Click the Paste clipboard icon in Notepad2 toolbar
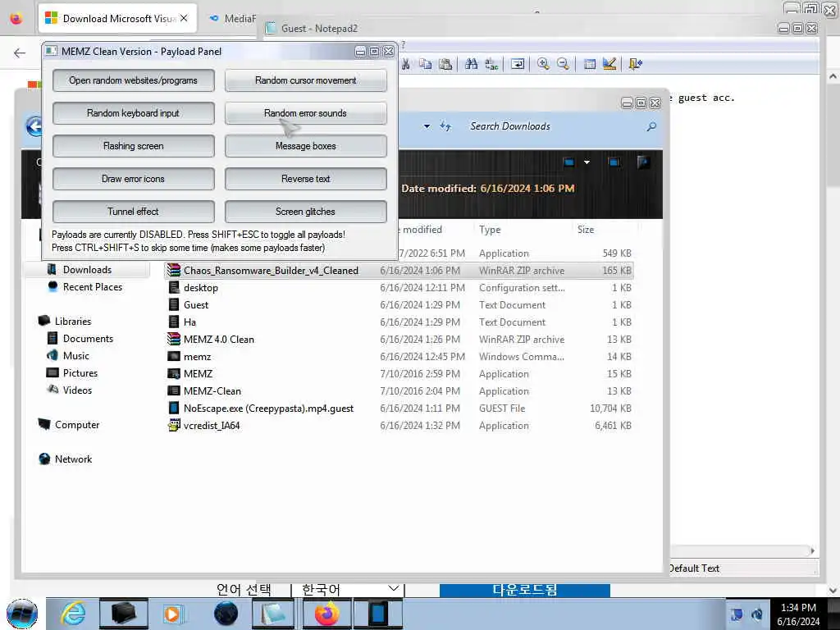Screen dimensions: 840x630 tap(445, 64)
